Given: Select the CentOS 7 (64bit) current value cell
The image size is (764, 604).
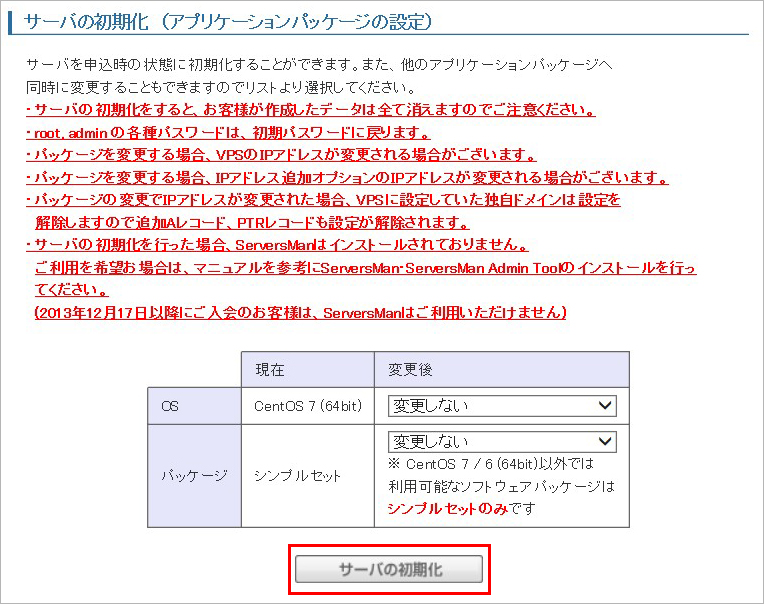Looking at the screenshot, I should tap(307, 406).
